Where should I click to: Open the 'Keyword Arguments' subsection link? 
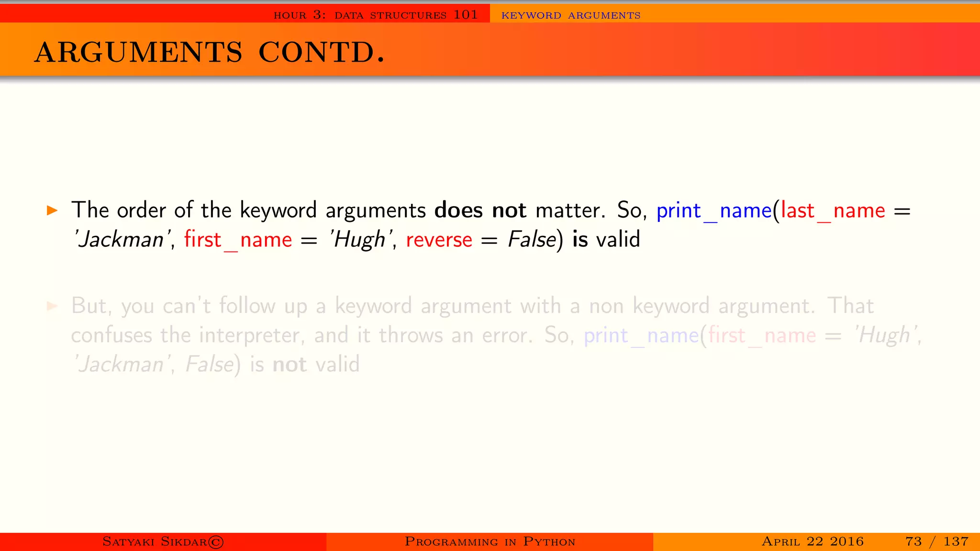click(x=571, y=15)
